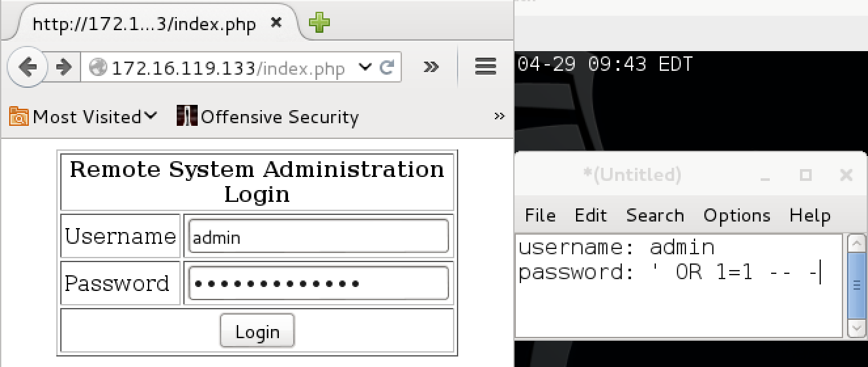Open the URL history dropdown arrow
Image resolution: width=868 pixels, height=367 pixels.
365,67
